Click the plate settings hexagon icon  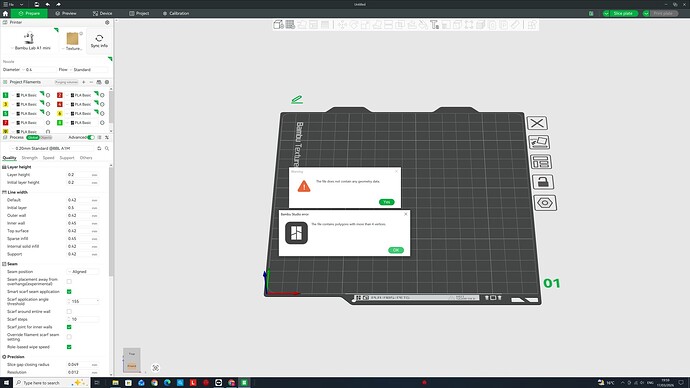coord(545,203)
